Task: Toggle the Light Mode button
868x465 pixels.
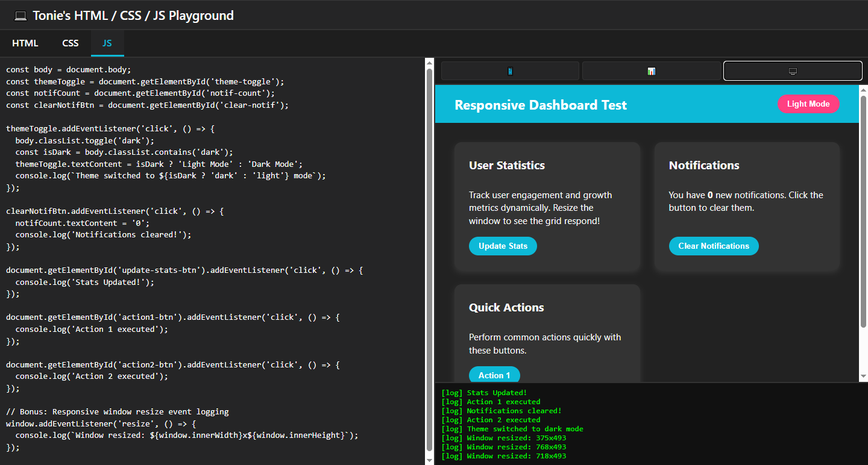Action: pyautogui.click(x=808, y=104)
